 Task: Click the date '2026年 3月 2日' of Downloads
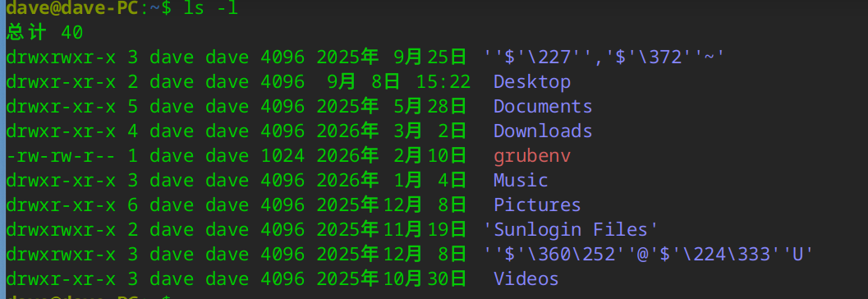click(x=392, y=131)
